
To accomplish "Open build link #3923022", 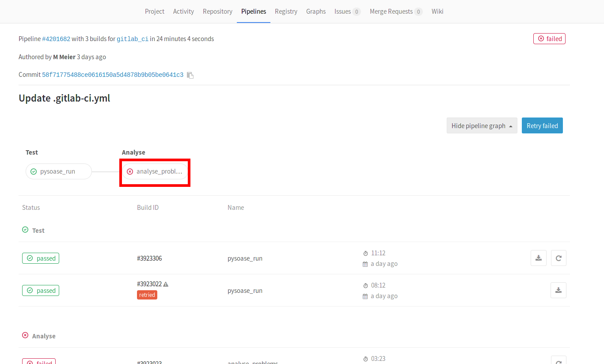I will point(149,284).
